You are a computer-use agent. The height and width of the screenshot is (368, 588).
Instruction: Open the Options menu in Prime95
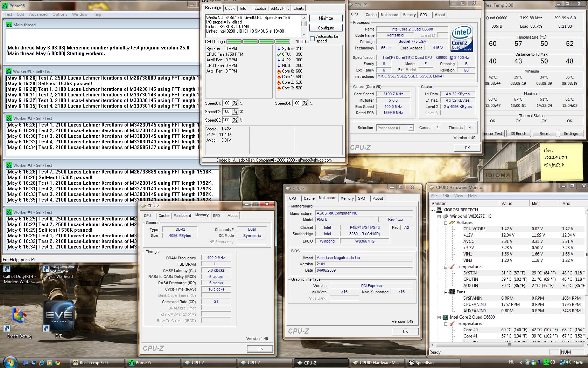60,14
